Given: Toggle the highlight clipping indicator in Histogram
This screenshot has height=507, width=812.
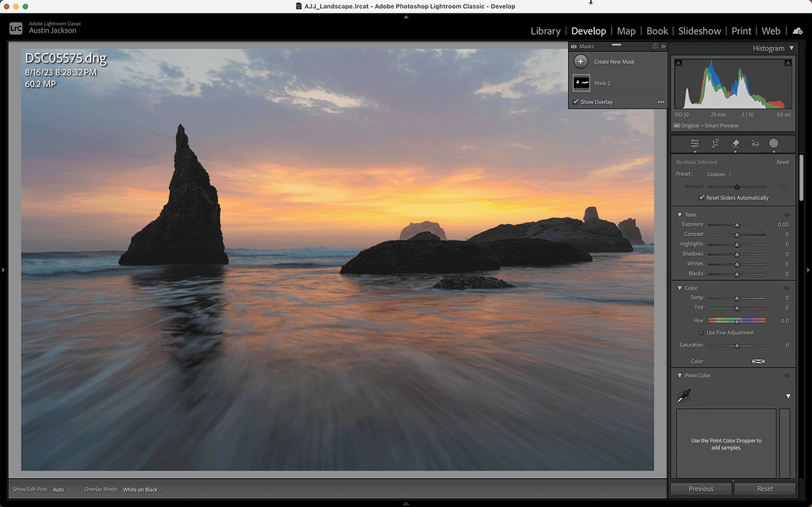Looking at the screenshot, I should [x=788, y=63].
